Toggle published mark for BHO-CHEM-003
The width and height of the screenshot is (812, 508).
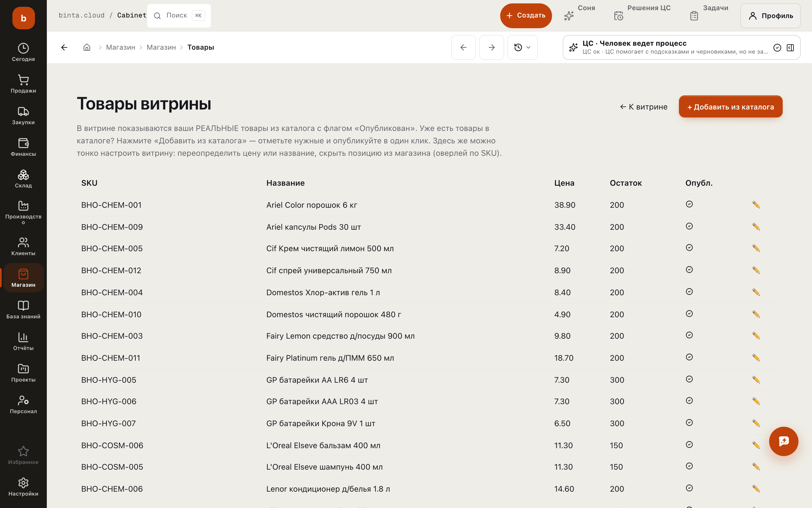click(689, 335)
